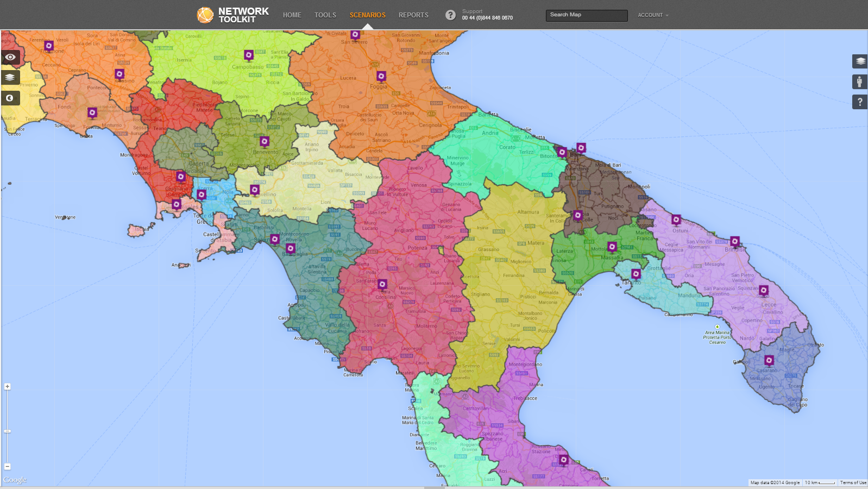The image size is (868, 489).
Task: Go to the Home tab
Action: click(x=292, y=15)
